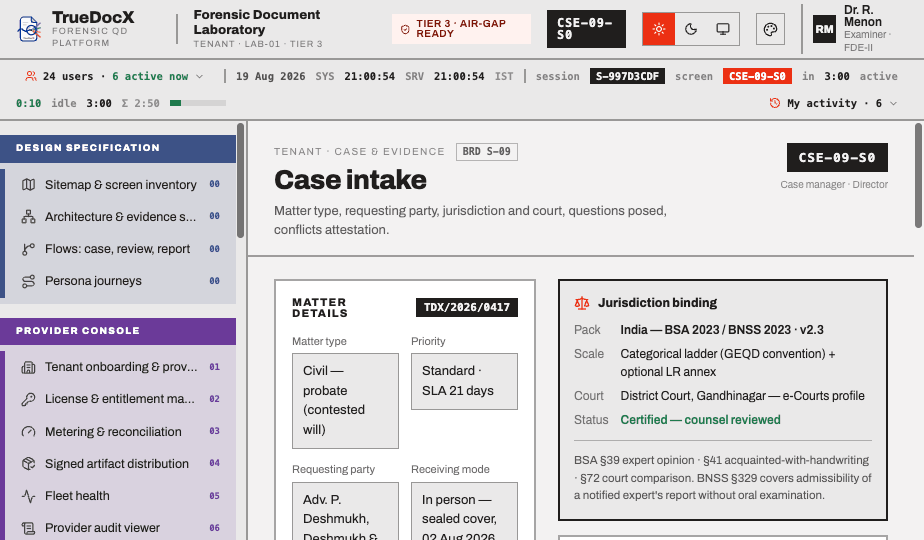
Task: Expand the active users dropdown chevron
Action: coord(200,77)
